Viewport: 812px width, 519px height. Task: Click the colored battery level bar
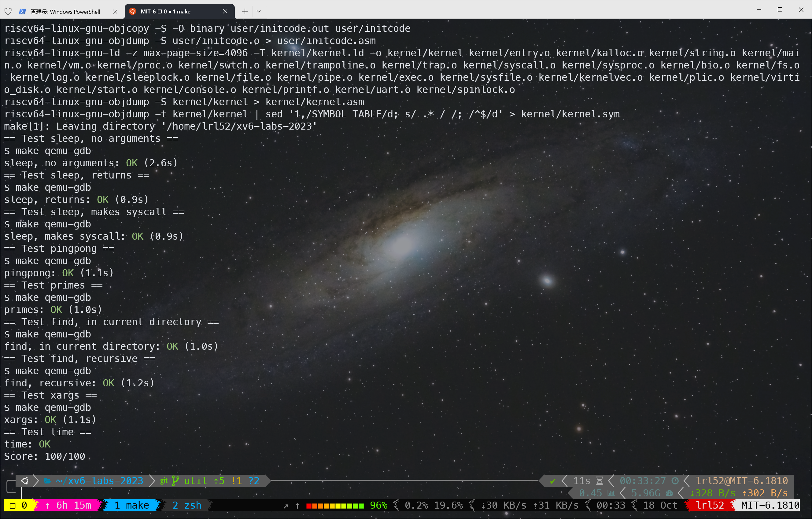pos(335,506)
